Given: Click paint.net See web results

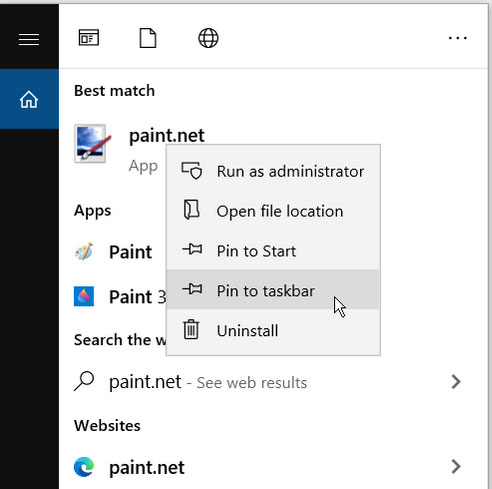Looking at the screenshot, I should tap(208, 382).
